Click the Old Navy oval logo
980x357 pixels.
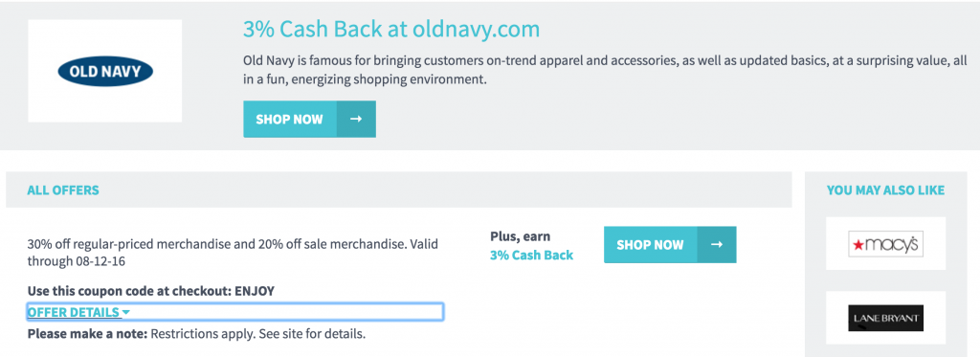[x=105, y=71]
